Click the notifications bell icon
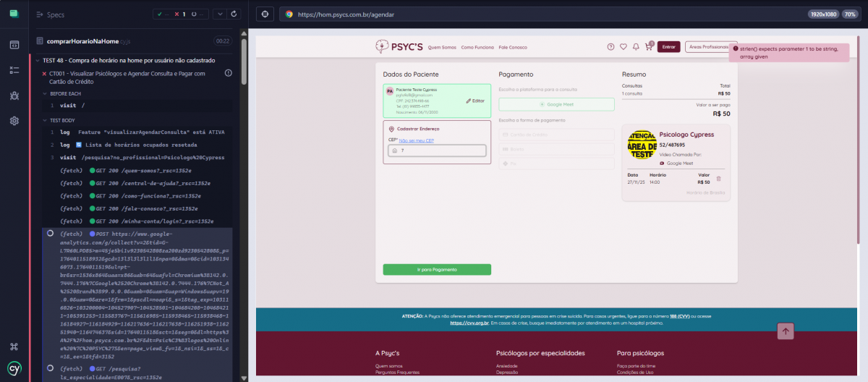The height and width of the screenshot is (382, 868). pyautogui.click(x=636, y=47)
